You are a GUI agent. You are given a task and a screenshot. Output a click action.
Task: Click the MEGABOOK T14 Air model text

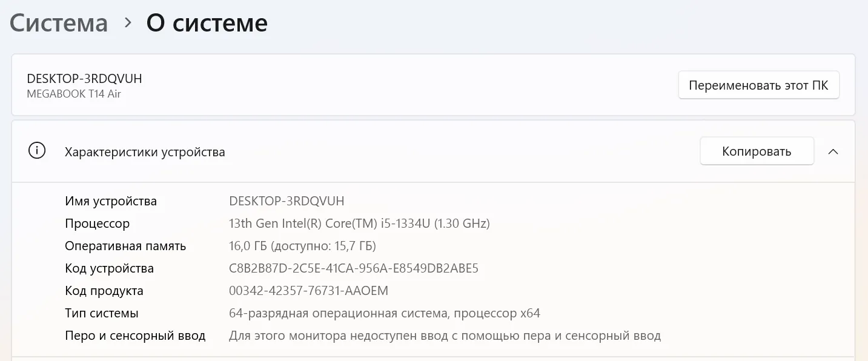pyautogui.click(x=74, y=94)
